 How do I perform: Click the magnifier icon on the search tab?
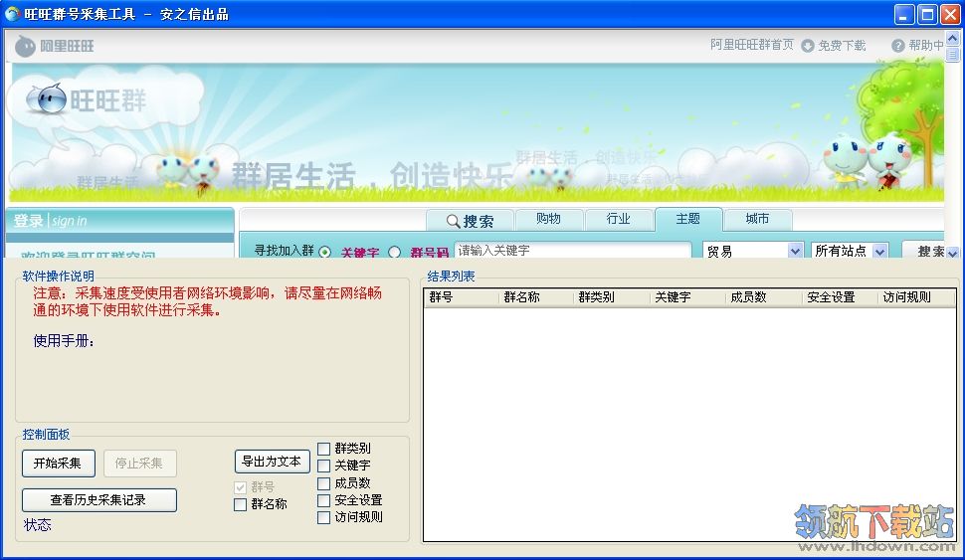[453, 221]
